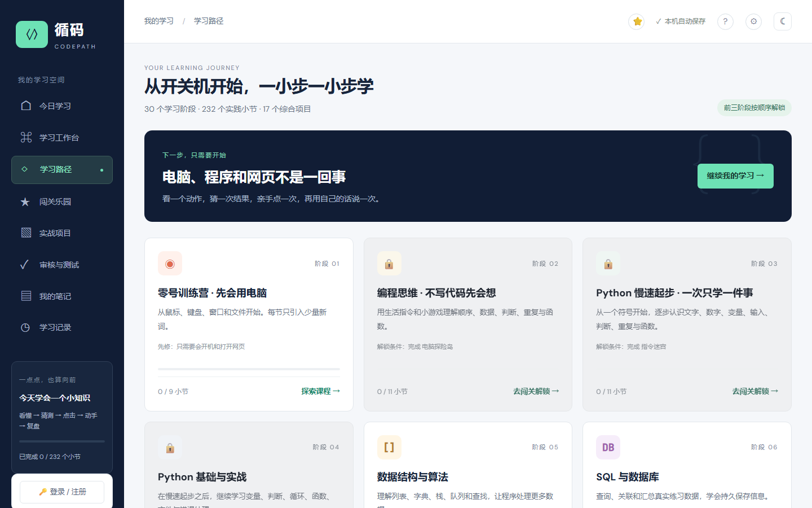
Task: Click 阶段 02 label
Action: coord(545,264)
